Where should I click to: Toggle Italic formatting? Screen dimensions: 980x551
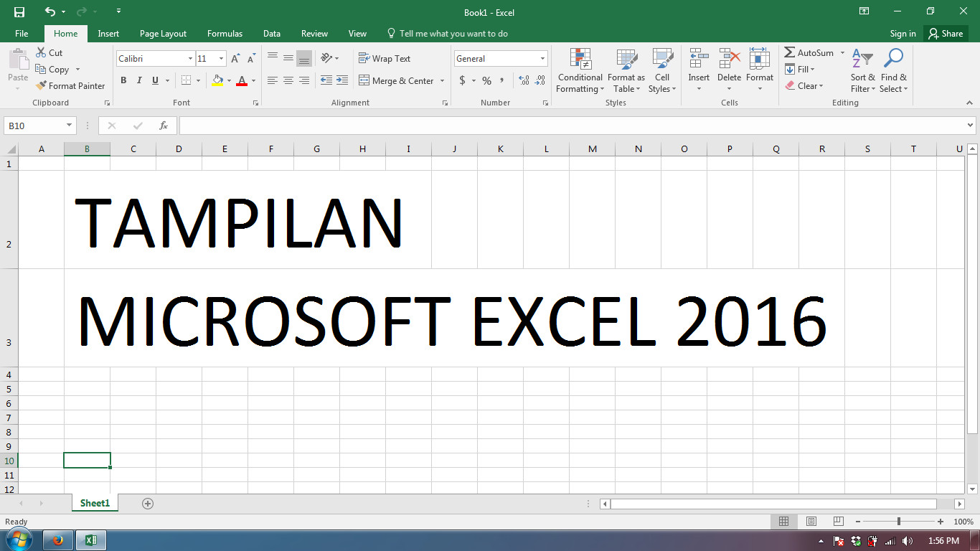click(x=139, y=80)
